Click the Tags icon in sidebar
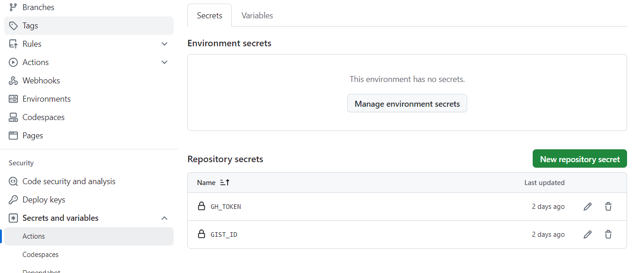This screenshot has height=273, width=644. pyautogui.click(x=13, y=26)
